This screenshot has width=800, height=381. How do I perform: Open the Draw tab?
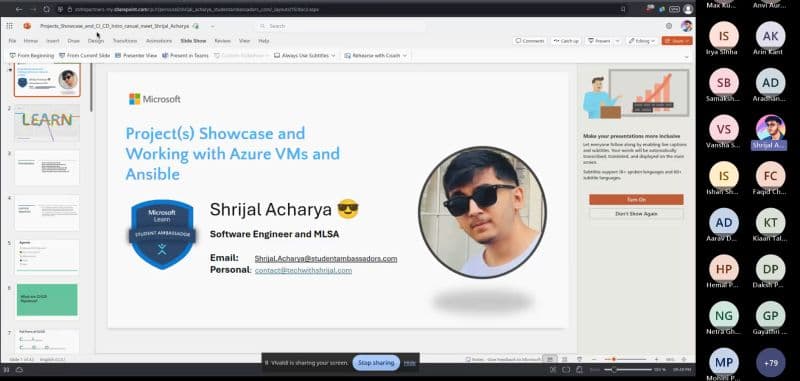[73, 41]
